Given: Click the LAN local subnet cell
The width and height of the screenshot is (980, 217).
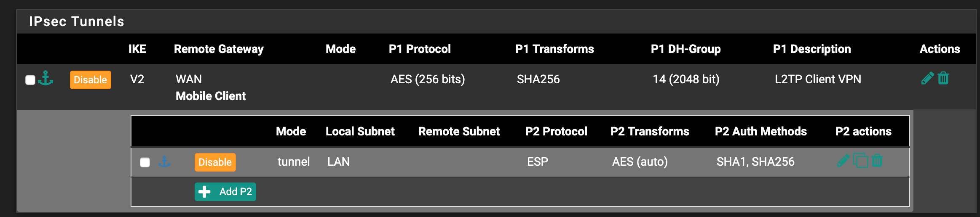Looking at the screenshot, I should [338, 162].
